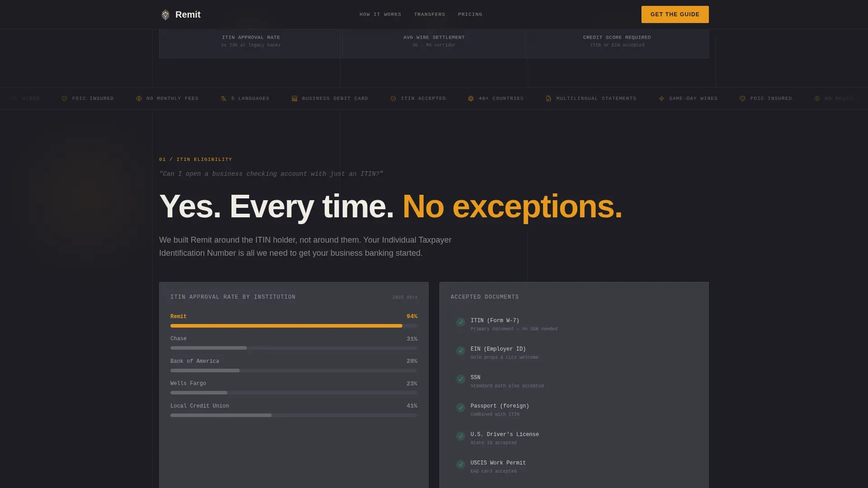The image size is (868, 488).
Task: Click the 'U.S. Driver's License' document text
Action: click(505, 434)
